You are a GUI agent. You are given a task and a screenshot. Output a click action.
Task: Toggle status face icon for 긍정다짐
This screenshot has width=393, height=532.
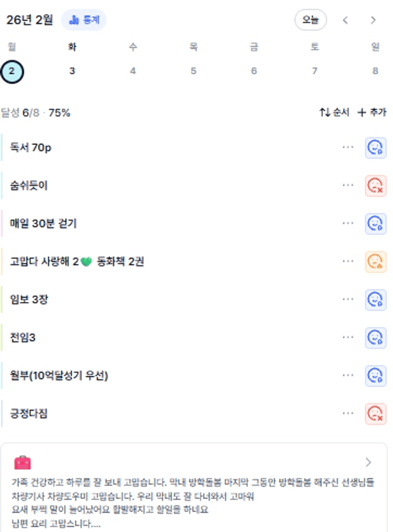[x=375, y=414]
